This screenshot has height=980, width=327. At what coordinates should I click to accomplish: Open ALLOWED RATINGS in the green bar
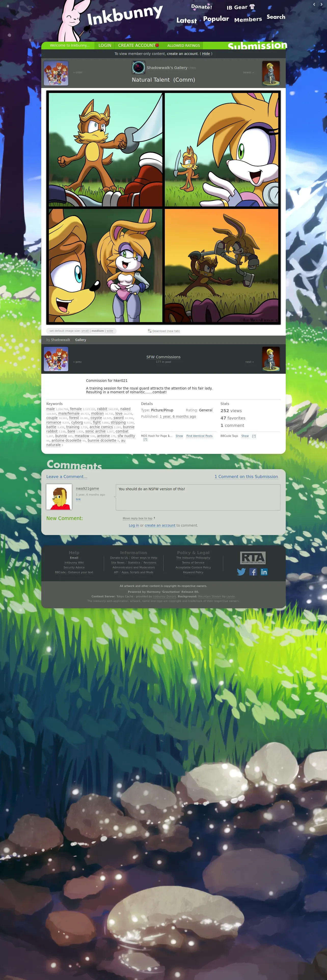click(x=183, y=45)
